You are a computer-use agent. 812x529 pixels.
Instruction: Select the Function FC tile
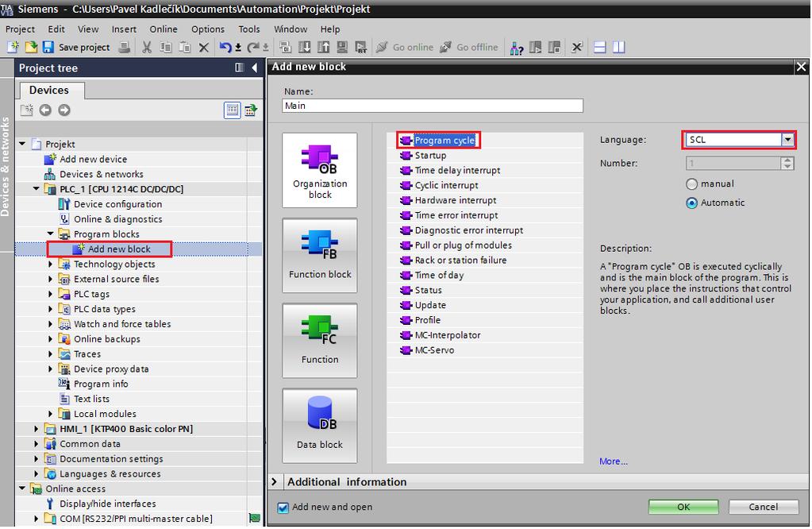(x=320, y=341)
